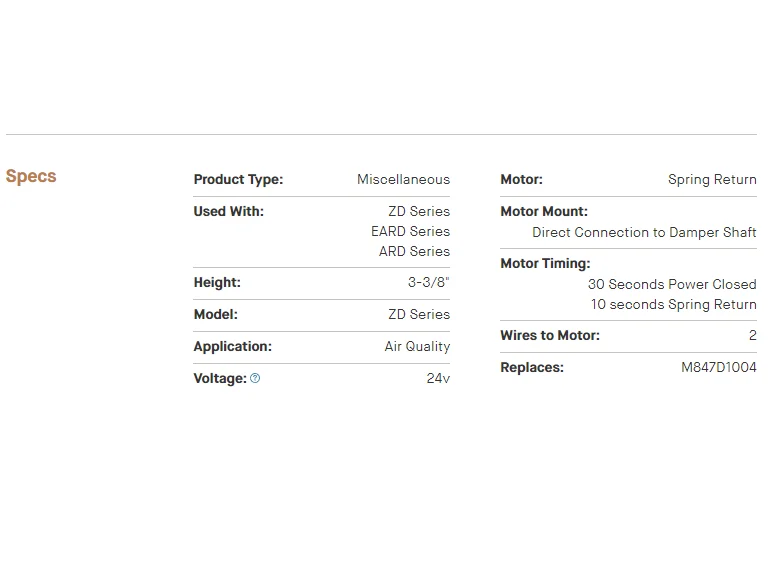
Task: Select the Product Type label
Action: pyautogui.click(x=238, y=180)
